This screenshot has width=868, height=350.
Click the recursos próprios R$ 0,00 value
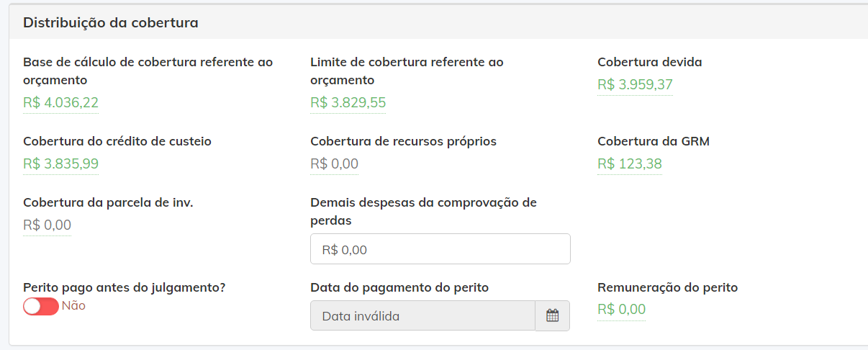pyautogui.click(x=334, y=164)
